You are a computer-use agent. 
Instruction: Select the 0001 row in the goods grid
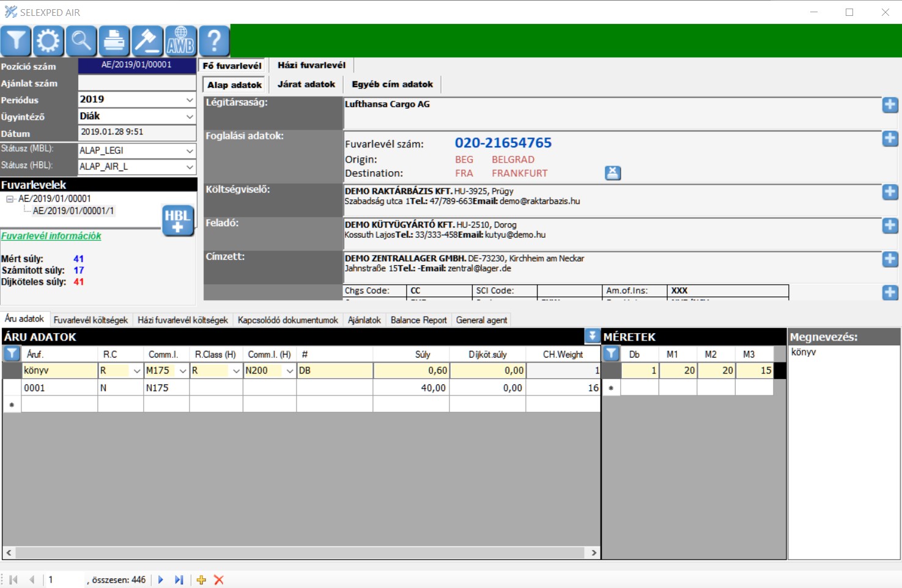[x=301, y=388]
